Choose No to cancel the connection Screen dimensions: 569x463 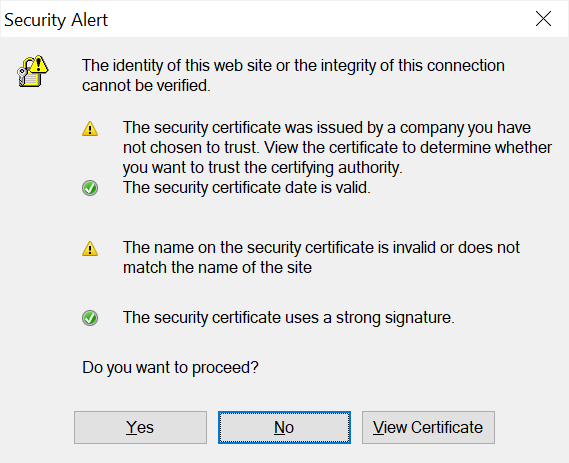[x=284, y=427]
